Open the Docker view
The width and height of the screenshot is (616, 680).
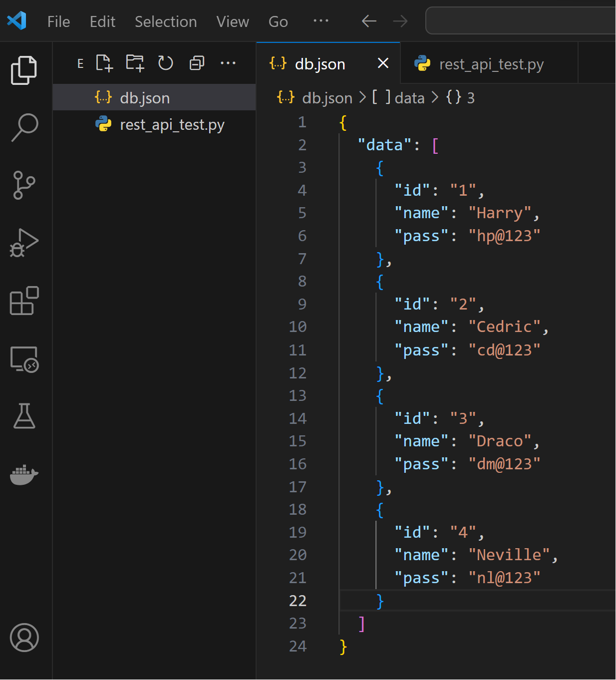[24, 474]
